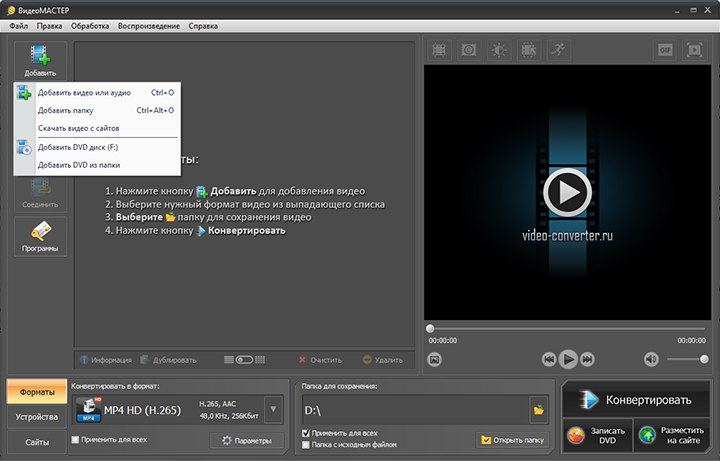
Task: Click the Конвертировать button
Action: click(x=636, y=400)
